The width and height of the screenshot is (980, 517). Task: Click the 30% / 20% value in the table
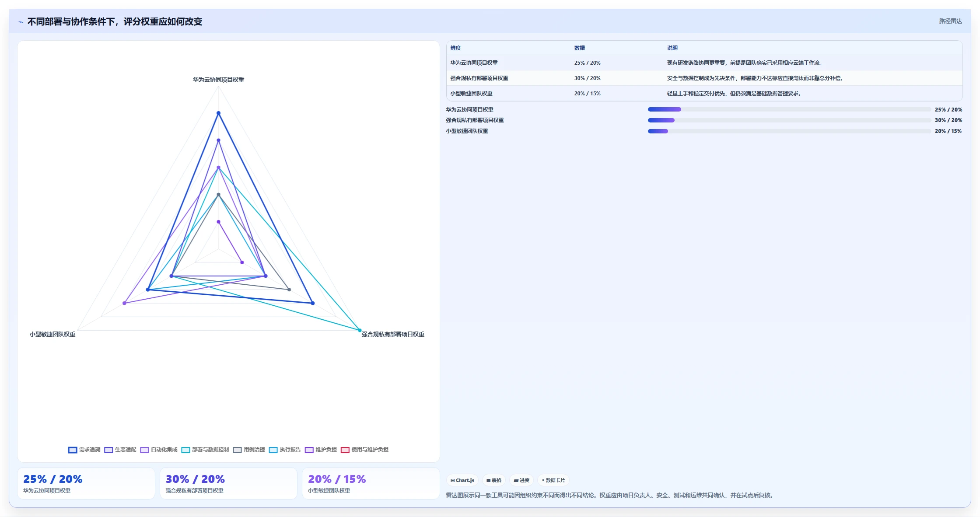pos(587,78)
